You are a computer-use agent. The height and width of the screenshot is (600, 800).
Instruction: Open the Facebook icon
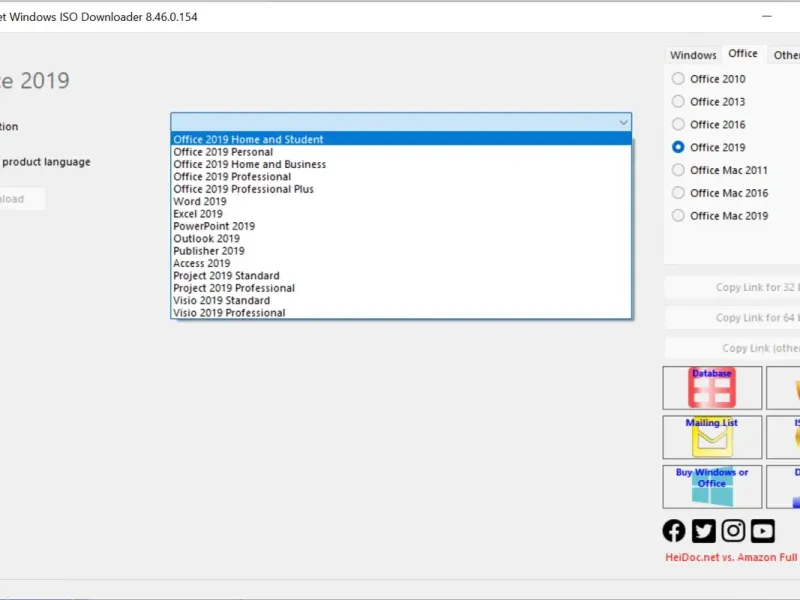(x=674, y=531)
